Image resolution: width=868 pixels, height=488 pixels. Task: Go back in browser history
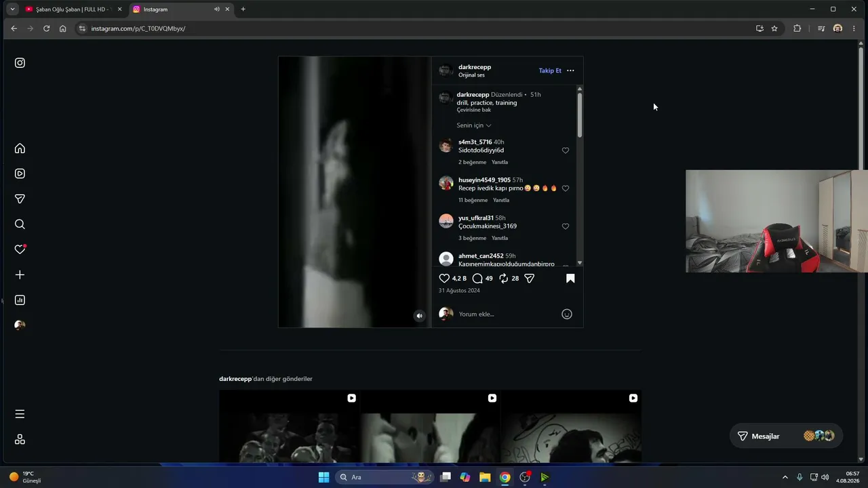click(14, 28)
